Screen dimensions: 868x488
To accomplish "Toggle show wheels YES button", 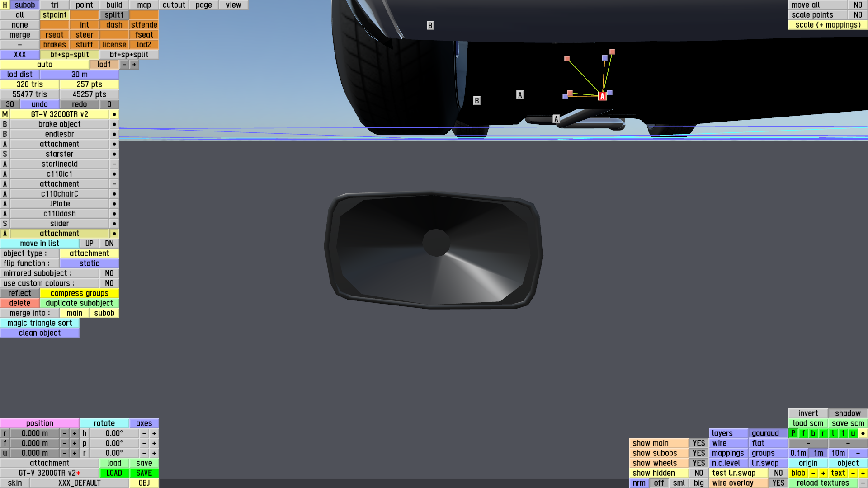I will point(698,463).
